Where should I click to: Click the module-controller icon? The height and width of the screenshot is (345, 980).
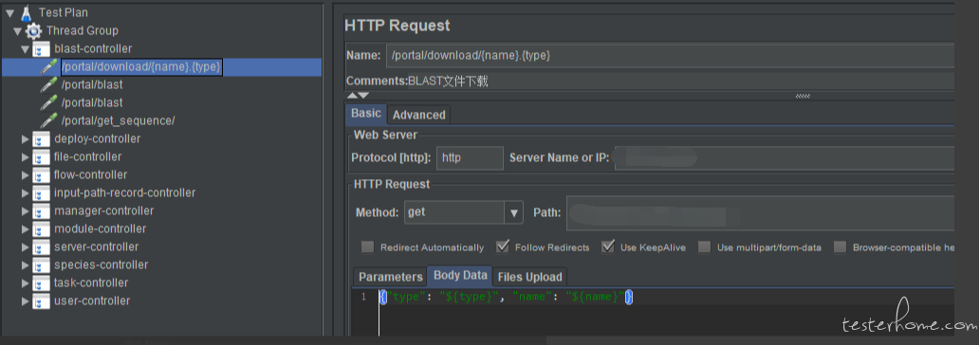point(41,229)
